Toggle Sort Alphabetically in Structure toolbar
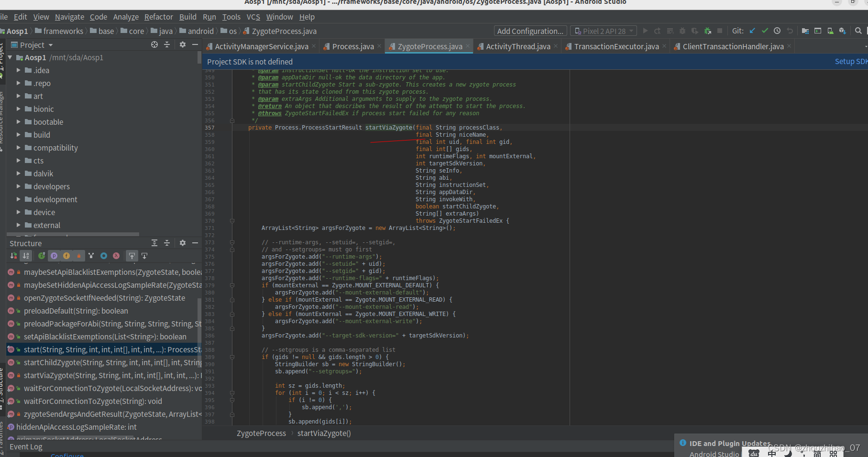The image size is (868, 457). point(26,256)
